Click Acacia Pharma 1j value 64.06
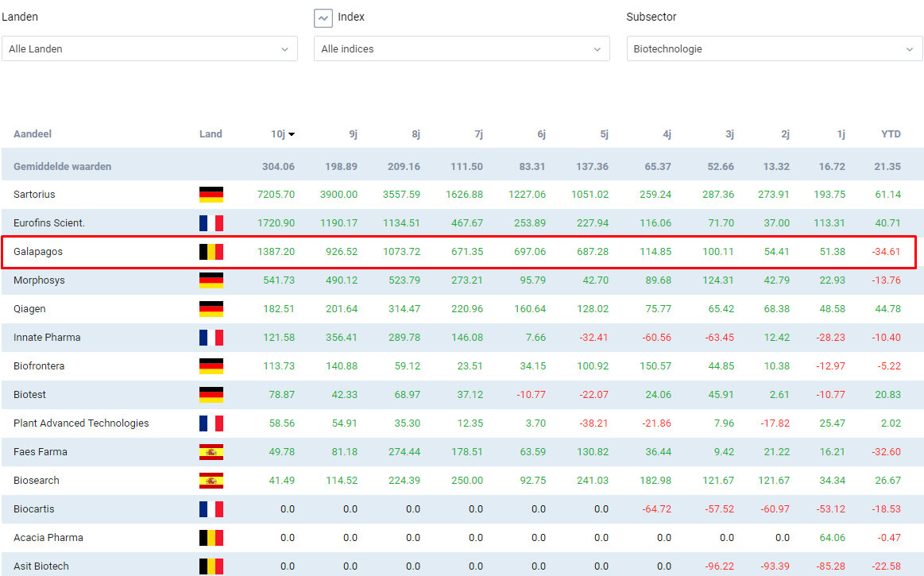924x576 pixels. click(833, 538)
